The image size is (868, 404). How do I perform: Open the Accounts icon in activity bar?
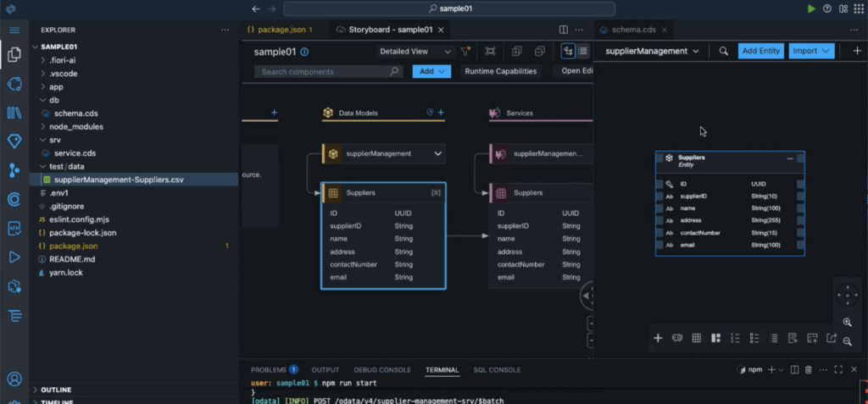point(14,379)
